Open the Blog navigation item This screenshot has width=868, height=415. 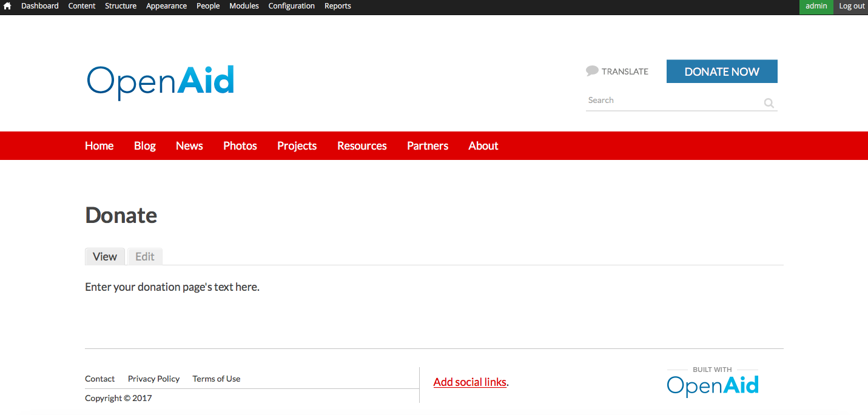(x=145, y=146)
